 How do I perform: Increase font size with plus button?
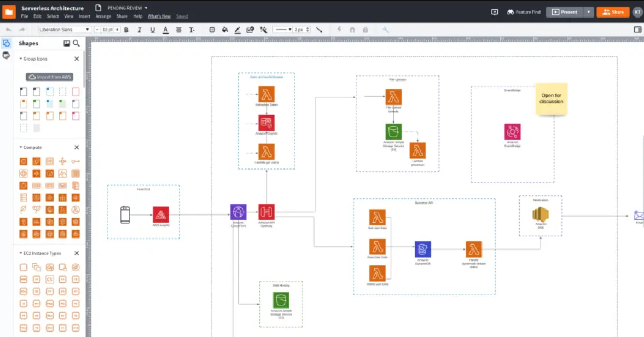click(x=117, y=30)
